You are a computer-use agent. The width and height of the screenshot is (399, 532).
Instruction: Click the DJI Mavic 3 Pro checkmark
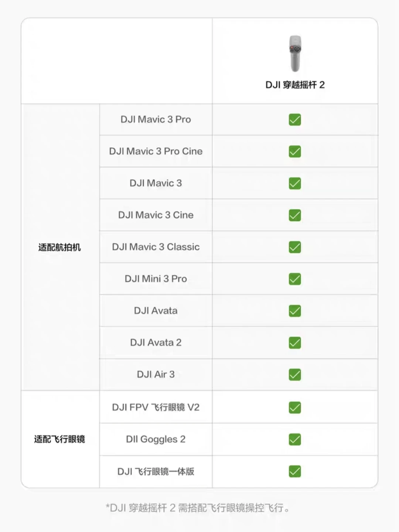(x=295, y=120)
